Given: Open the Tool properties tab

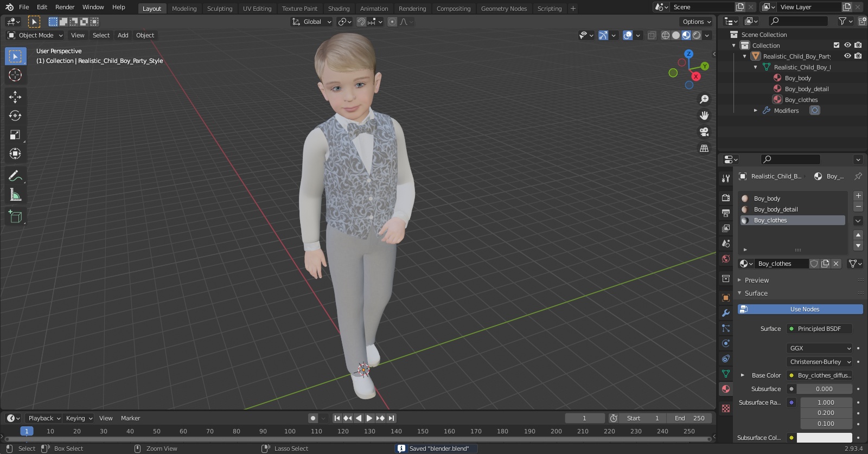Looking at the screenshot, I should tap(726, 178).
